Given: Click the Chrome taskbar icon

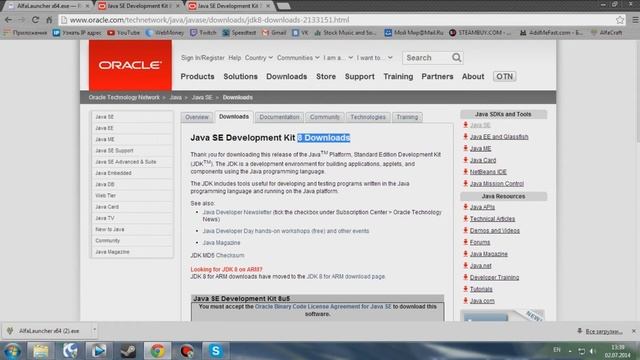Looking at the screenshot, I should pyautogui.click(x=158, y=351).
